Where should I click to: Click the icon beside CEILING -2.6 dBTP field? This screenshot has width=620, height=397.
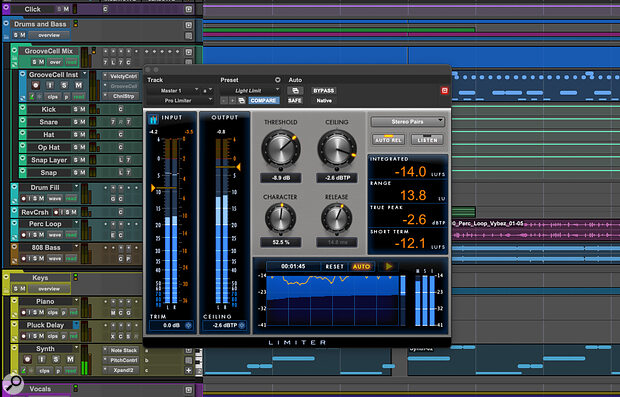pyautogui.click(x=242, y=325)
